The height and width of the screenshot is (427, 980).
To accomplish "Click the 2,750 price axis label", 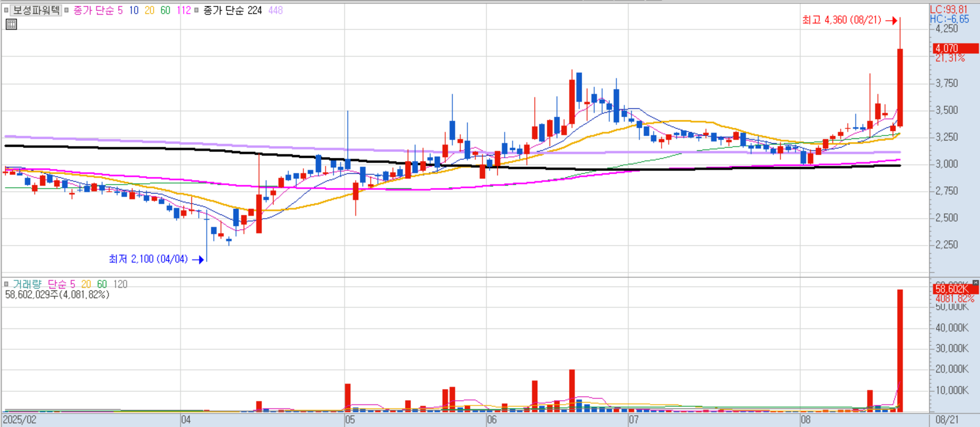I will [947, 191].
